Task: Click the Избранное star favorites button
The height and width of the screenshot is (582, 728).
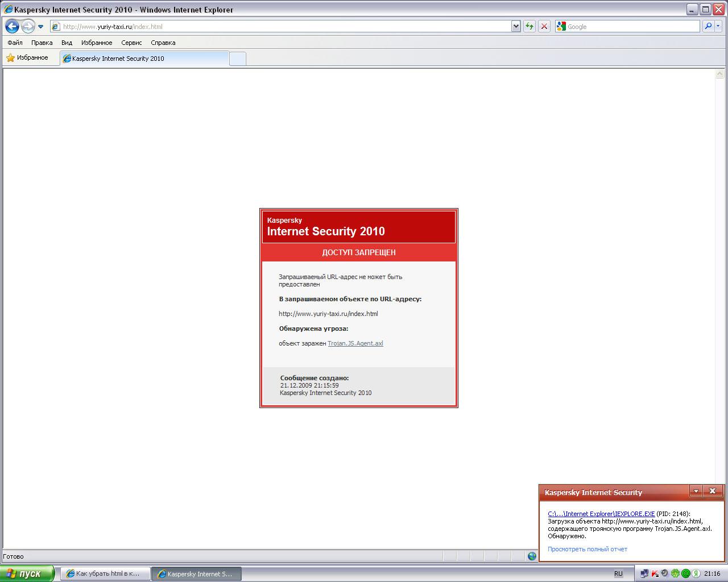Action: 27,57
